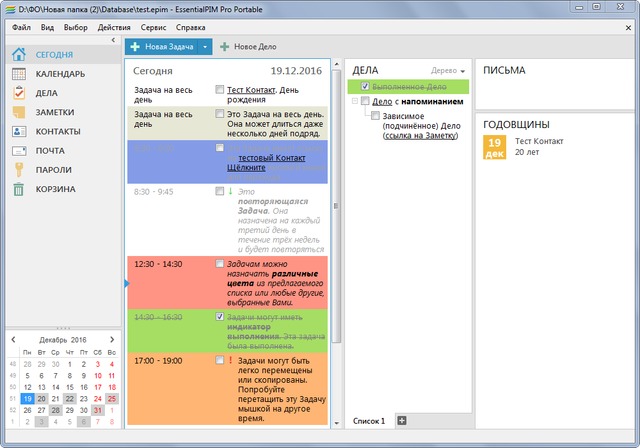Open the New Task button dropdown arrow

pyautogui.click(x=204, y=47)
